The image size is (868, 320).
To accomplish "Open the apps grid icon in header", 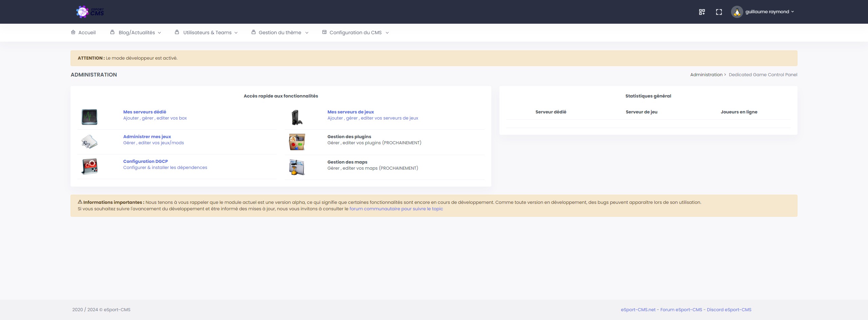I will (702, 12).
